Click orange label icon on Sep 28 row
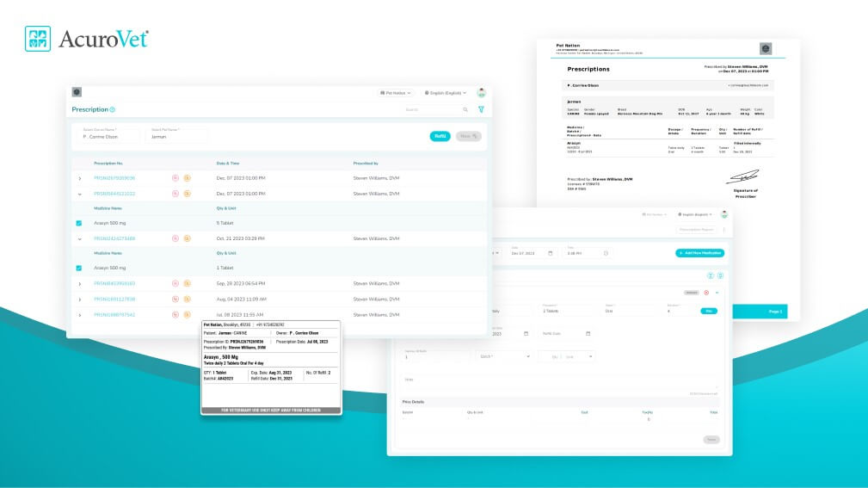 coord(187,283)
